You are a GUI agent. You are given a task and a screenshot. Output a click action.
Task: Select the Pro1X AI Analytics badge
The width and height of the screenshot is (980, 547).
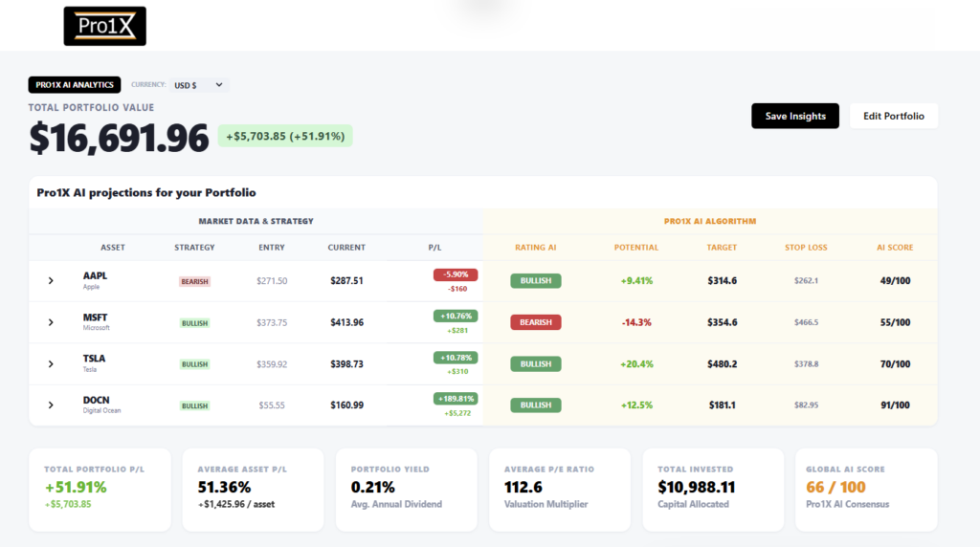coord(75,85)
